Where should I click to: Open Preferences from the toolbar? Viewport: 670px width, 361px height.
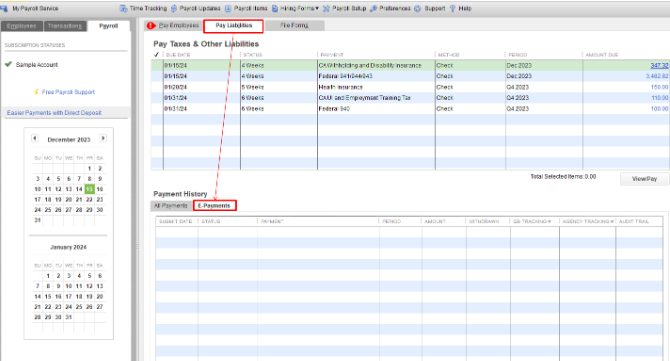pos(390,8)
